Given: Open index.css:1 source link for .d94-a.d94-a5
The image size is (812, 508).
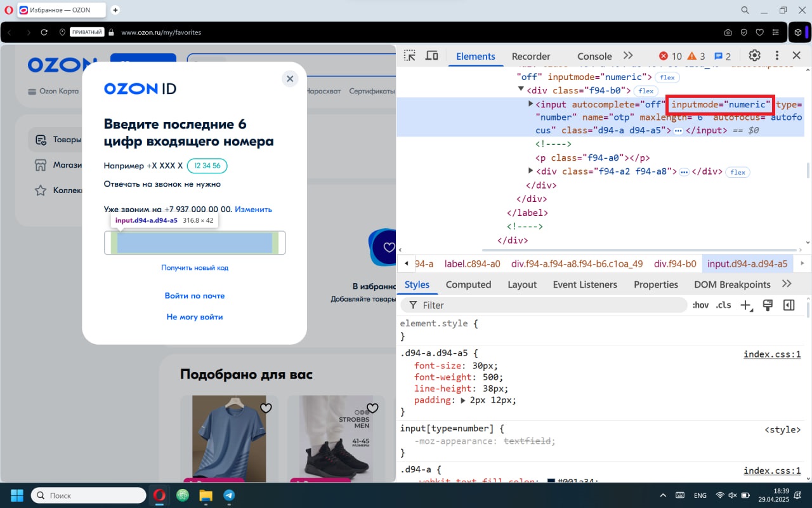Looking at the screenshot, I should [x=772, y=354].
